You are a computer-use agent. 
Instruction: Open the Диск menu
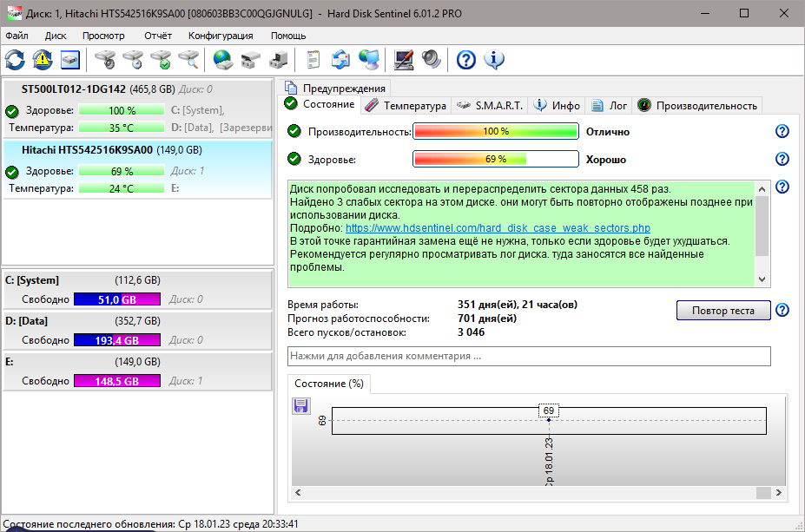coord(56,36)
